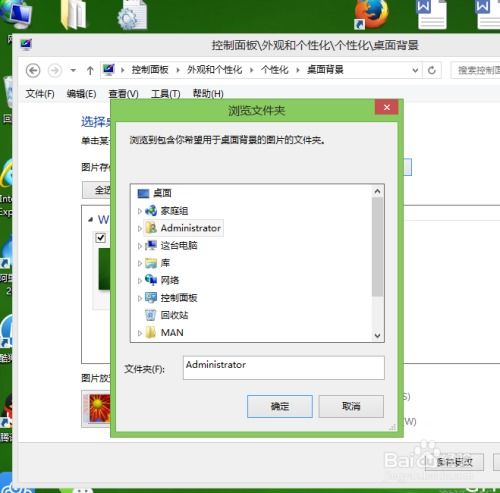Click the 保存更改 button in control panel

pos(454,462)
